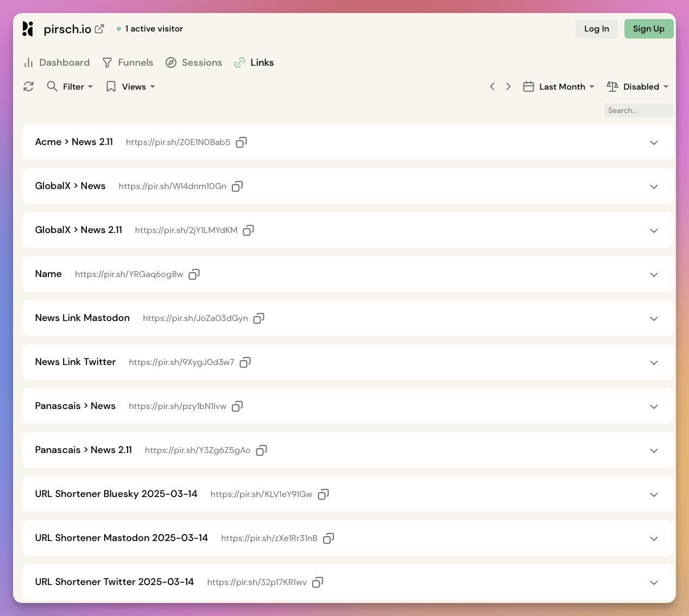This screenshot has height=616, width=689.
Task: Select the refresh icon to reload link data
Action: pos(28,86)
